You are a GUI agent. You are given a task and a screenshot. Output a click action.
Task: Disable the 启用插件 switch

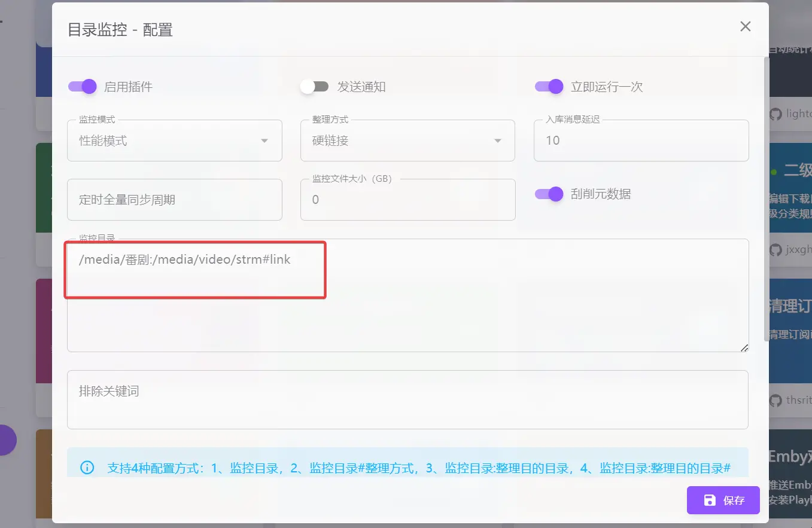(83, 87)
